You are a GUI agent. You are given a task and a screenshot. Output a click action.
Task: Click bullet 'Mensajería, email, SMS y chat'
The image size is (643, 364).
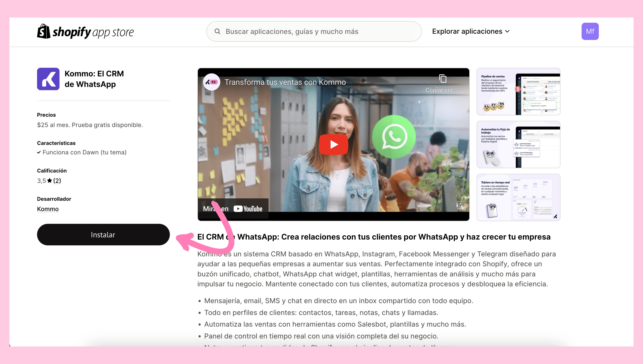tap(339, 300)
